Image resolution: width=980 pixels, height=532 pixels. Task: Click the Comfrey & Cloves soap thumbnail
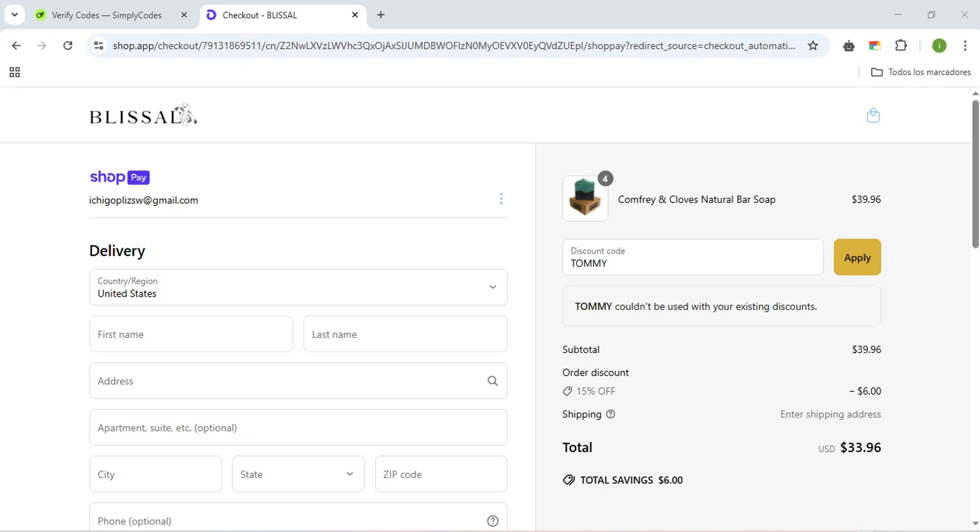[x=585, y=199]
